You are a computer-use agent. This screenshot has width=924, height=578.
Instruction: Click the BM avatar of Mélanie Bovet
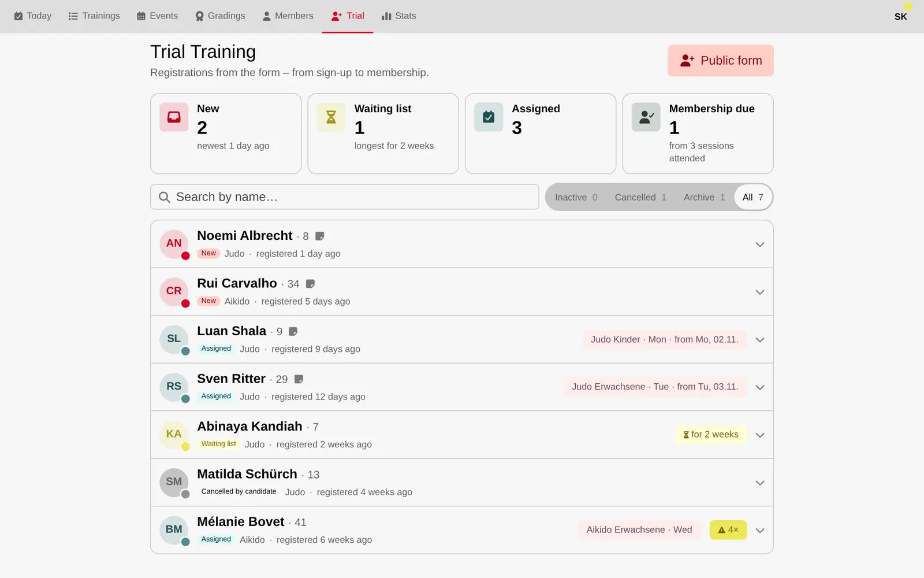coord(174,530)
